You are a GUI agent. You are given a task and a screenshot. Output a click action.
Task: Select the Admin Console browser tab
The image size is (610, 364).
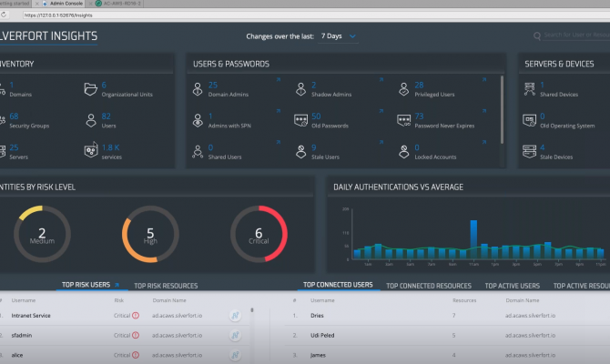63,4
